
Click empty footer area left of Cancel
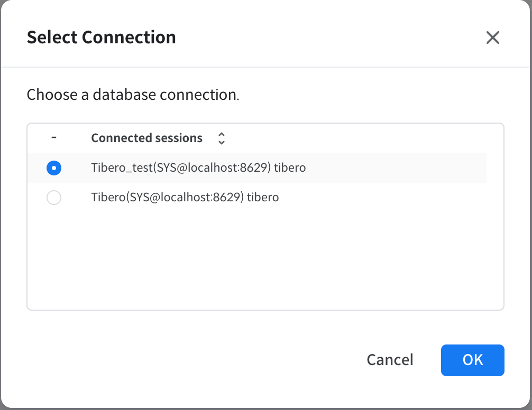coord(185,360)
